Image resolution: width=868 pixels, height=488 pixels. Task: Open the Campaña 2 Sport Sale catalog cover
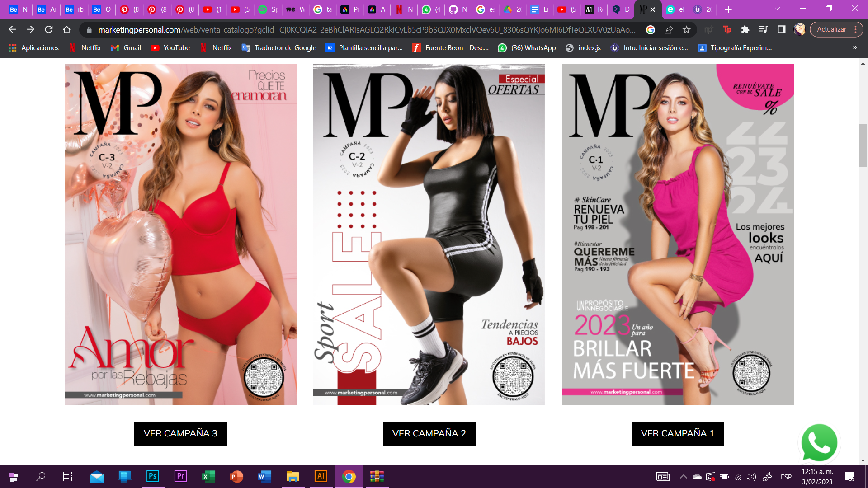point(429,234)
